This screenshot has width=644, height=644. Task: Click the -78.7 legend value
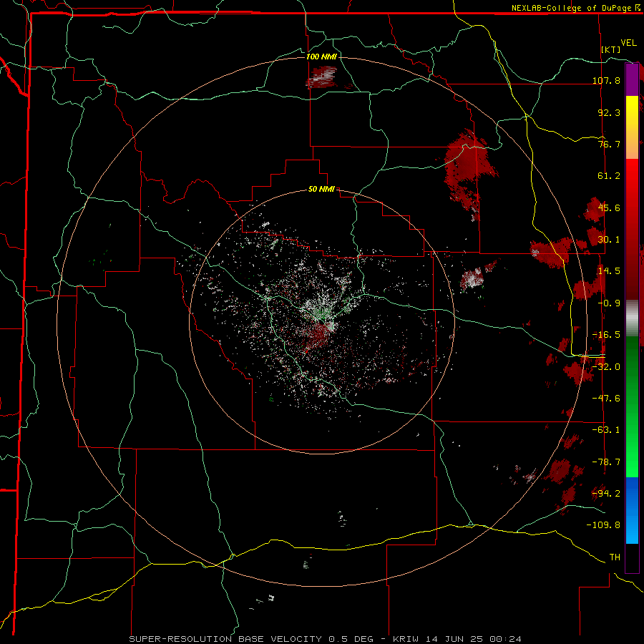pos(606,462)
